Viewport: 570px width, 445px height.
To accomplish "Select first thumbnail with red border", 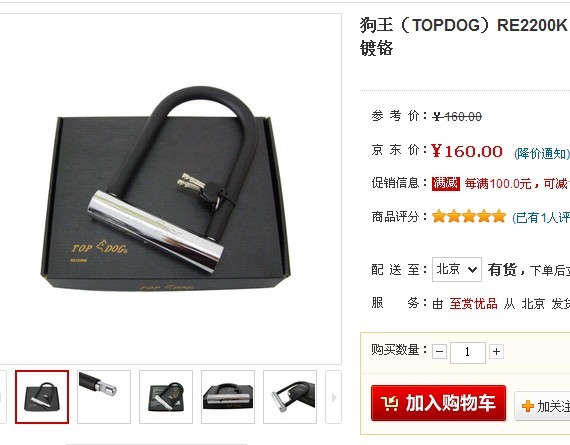I will 42,397.
